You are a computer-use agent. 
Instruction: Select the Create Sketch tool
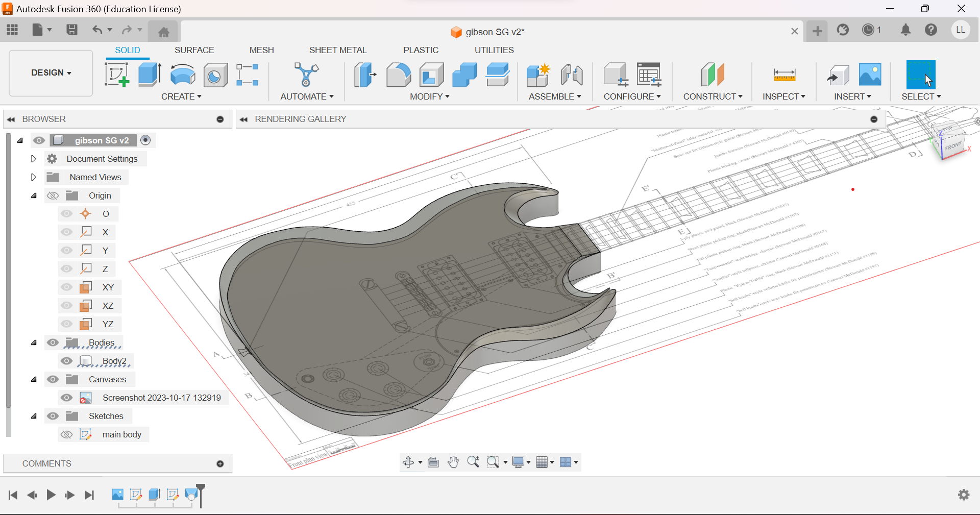point(117,75)
